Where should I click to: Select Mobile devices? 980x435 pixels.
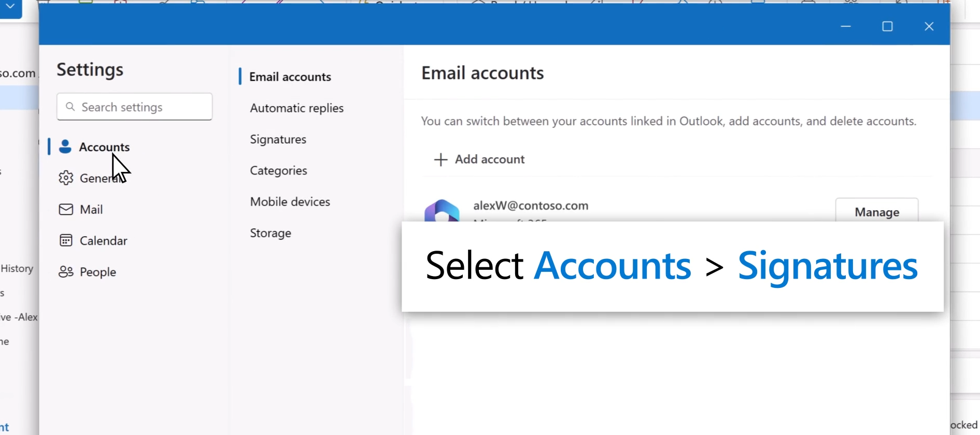[x=290, y=202]
